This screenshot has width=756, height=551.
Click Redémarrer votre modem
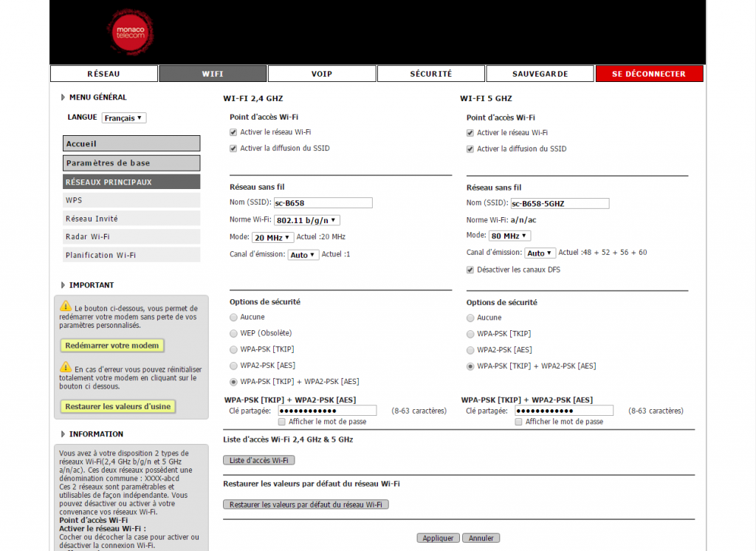pos(111,345)
